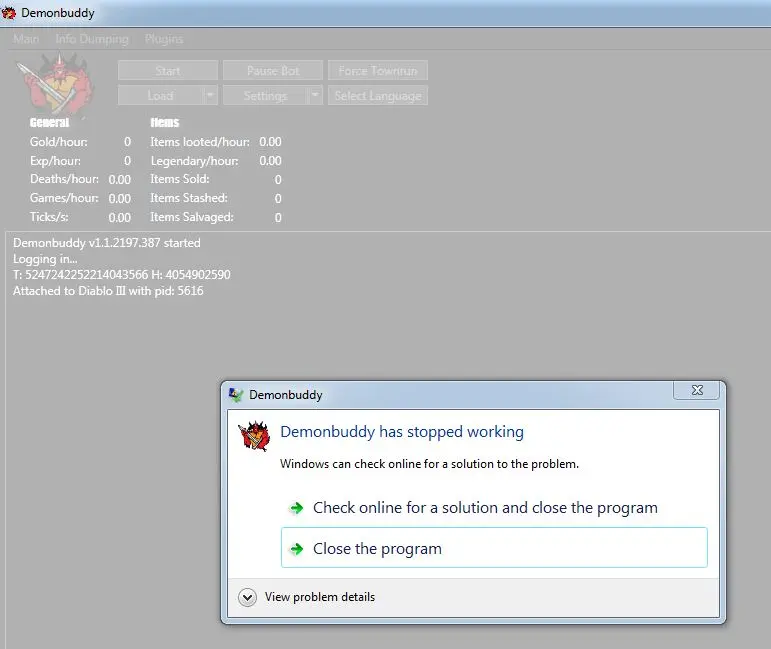Click the Load button
Screen dimensions: 771x649
click(x=161, y=95)
